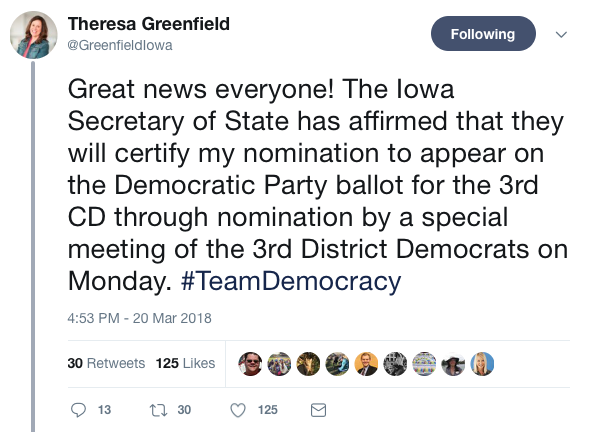Click first liker avatar with sunglasses
Image resolution: width=590 pixels, height=432 pixels.
(250, 364)
